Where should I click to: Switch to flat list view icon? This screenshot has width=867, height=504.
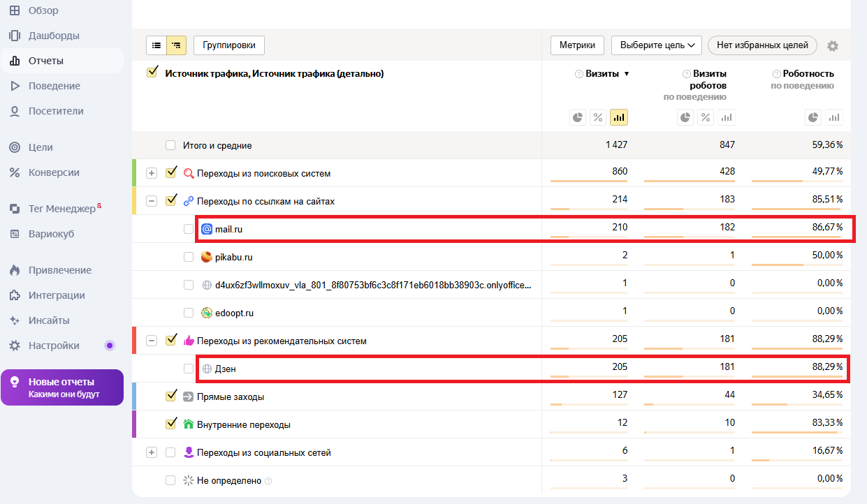(156, 45)
